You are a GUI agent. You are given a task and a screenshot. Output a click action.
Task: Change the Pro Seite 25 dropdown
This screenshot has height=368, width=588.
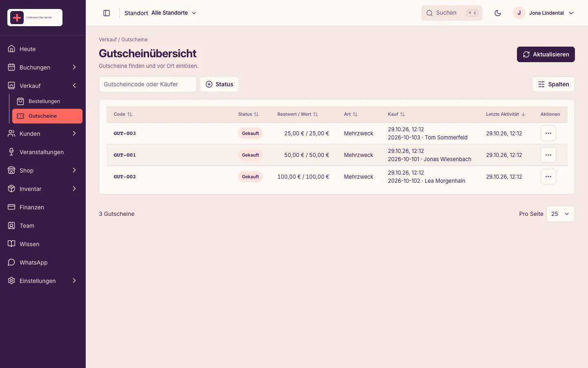(560, 214)
